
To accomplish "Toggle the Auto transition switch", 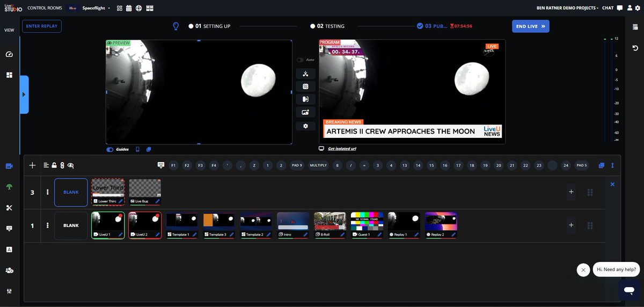I will pos(300,60).
